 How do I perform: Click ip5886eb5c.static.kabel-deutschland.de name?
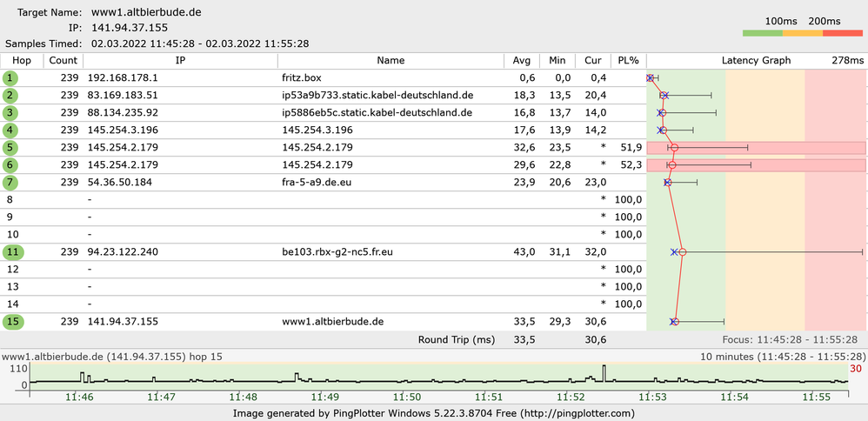coord(377,113)
